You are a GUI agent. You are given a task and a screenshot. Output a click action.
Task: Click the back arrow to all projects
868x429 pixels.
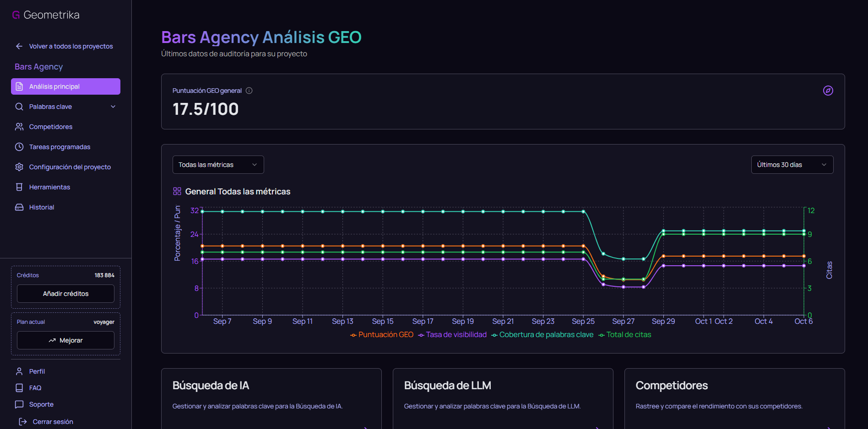pyautogui.click(x=19, y=46)
